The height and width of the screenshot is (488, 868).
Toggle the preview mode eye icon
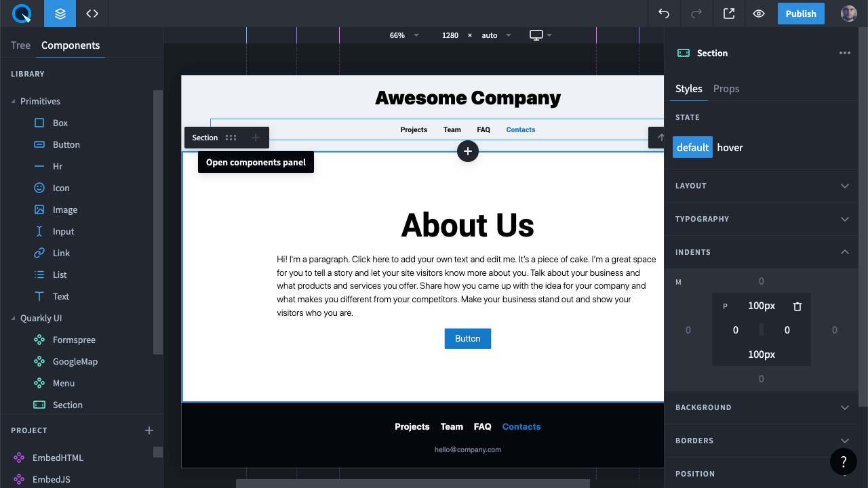pos(759,14)
